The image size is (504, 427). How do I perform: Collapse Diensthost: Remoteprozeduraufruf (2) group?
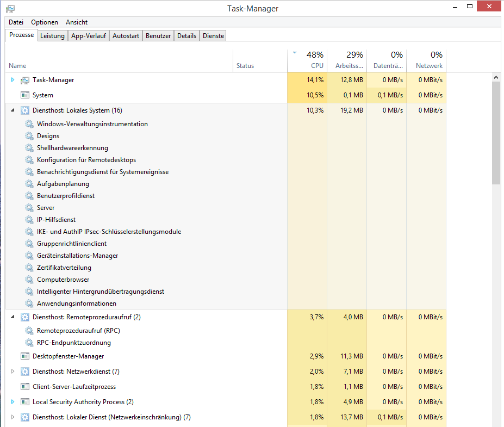pos(13,317)
